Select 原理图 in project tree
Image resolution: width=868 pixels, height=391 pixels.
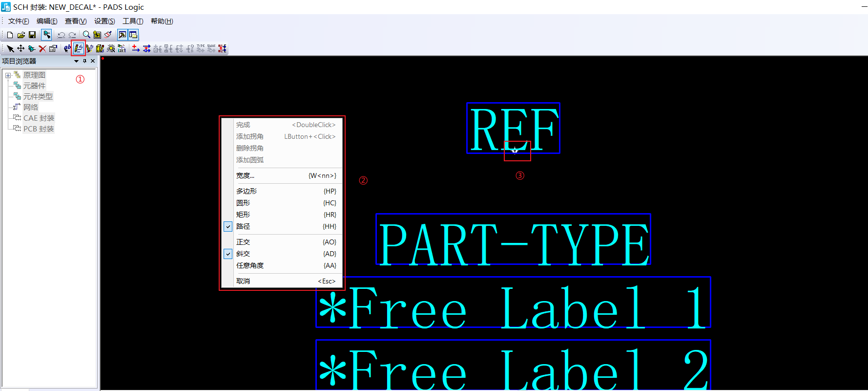point(34,75)
